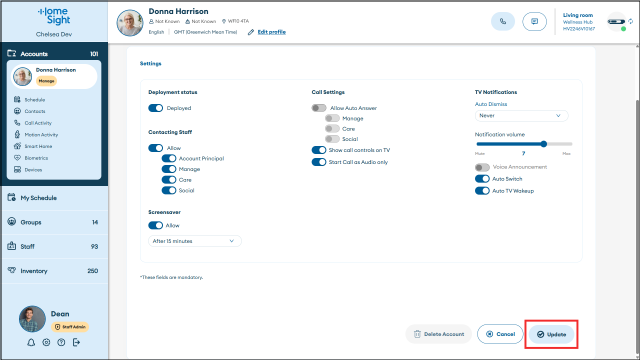Toggle Contacting Staff Social switch
The height and width of the screenshot is (360, 640).
click(x=169, y=190)
